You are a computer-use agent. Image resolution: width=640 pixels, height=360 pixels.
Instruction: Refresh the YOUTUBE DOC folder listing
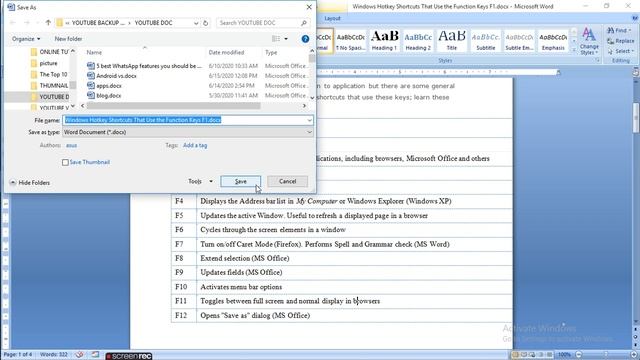click(206, 23)
